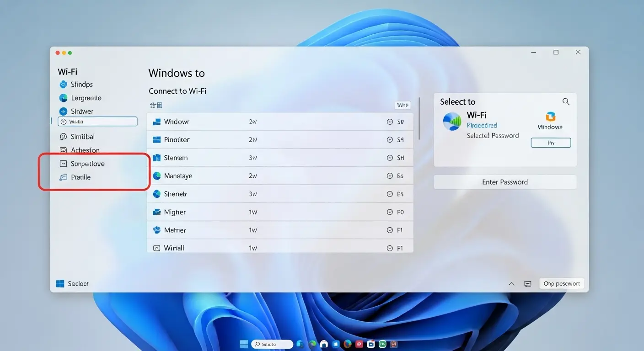The image size is (644, 351).
Task: Click the Stenem network row icon
Action: (156, 158)
